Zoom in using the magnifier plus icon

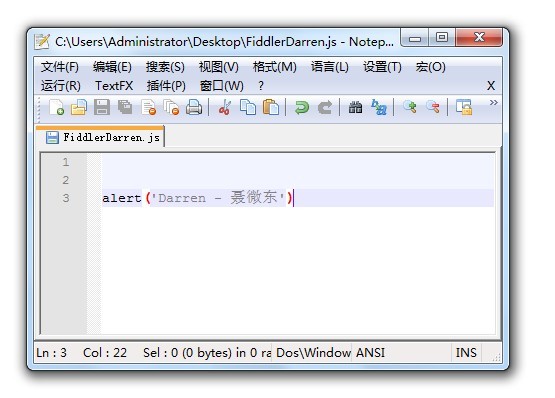coord(410,107)
